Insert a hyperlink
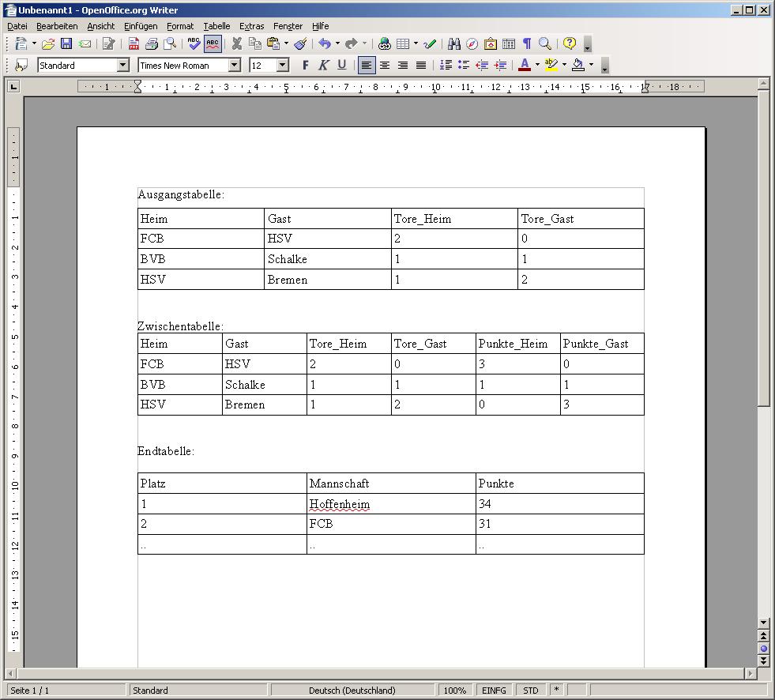775x700 pixels. (385, 44)
